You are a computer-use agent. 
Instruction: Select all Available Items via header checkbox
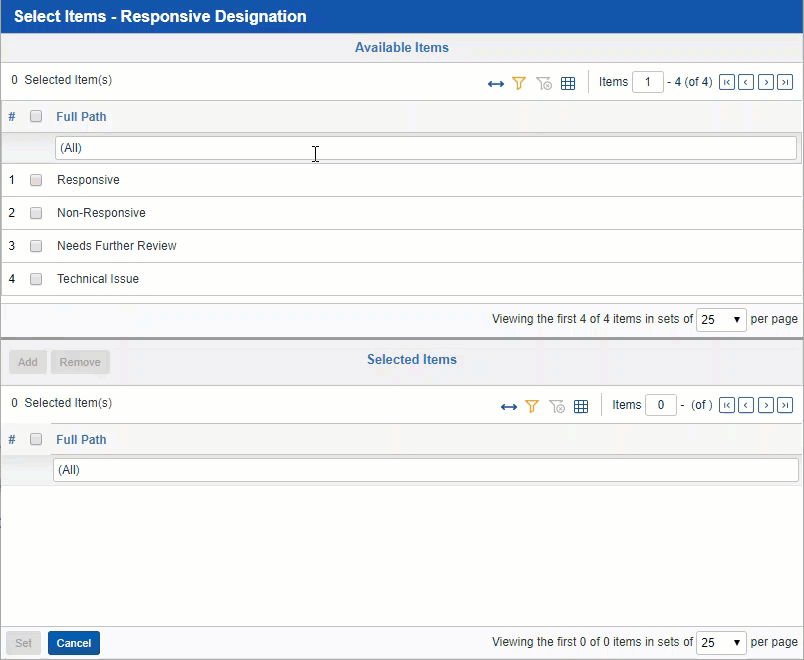[36, 117]
